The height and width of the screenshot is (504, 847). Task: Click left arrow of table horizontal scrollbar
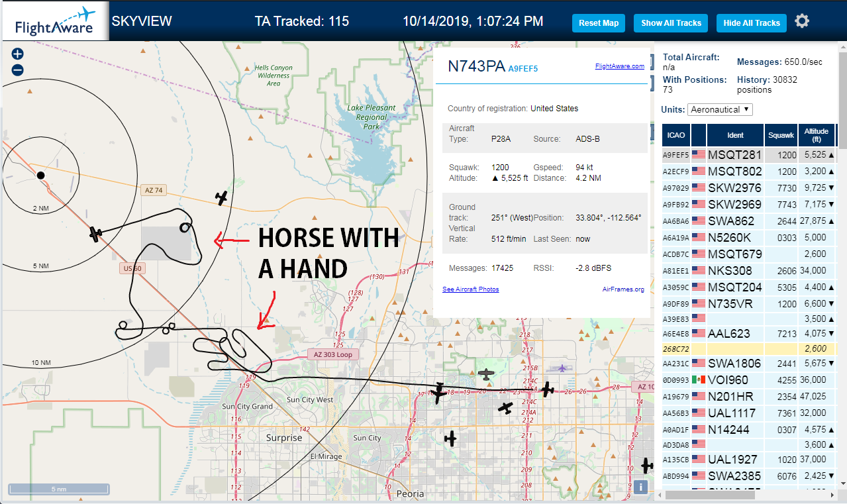click(x=660, y=495)
